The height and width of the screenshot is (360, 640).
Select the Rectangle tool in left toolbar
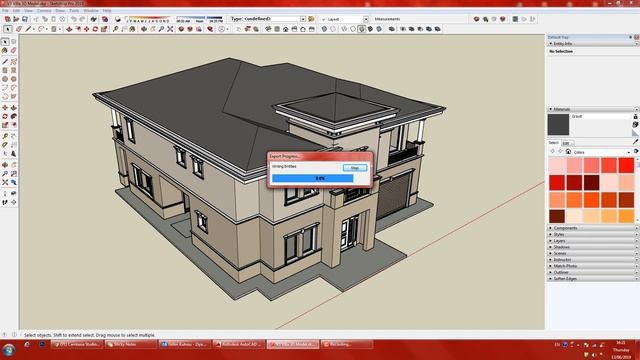[5, 70]
